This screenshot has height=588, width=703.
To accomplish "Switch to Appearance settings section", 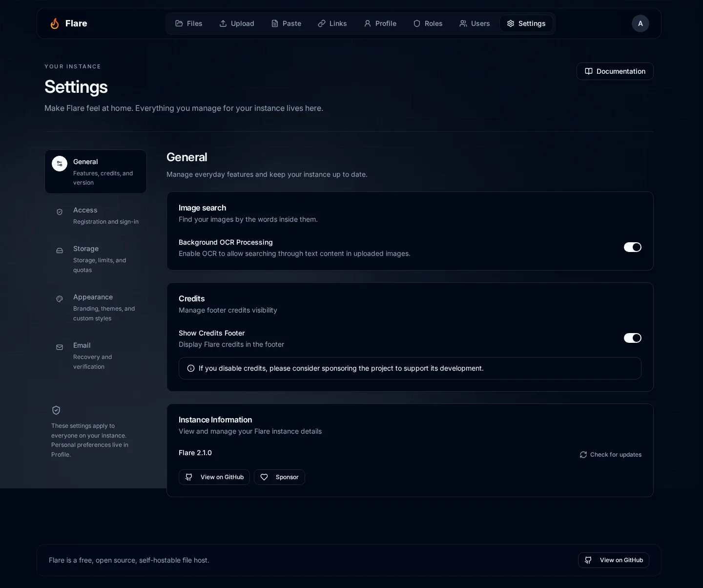I will pyautogui.click(x=96, y=307).
